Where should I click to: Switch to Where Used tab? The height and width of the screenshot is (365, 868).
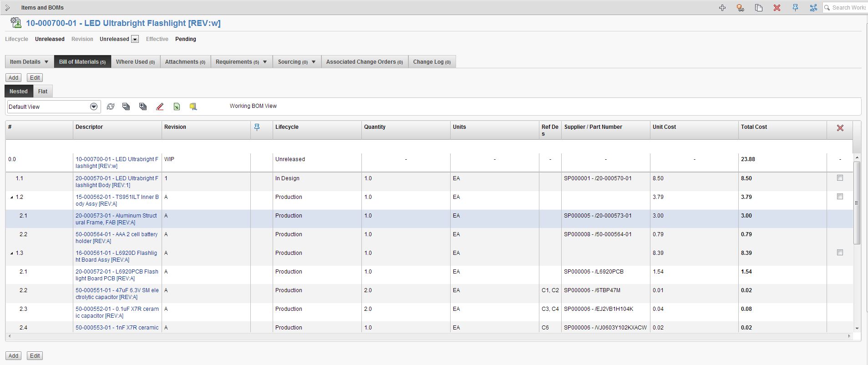pyautogui.click(x=135, y=62)
